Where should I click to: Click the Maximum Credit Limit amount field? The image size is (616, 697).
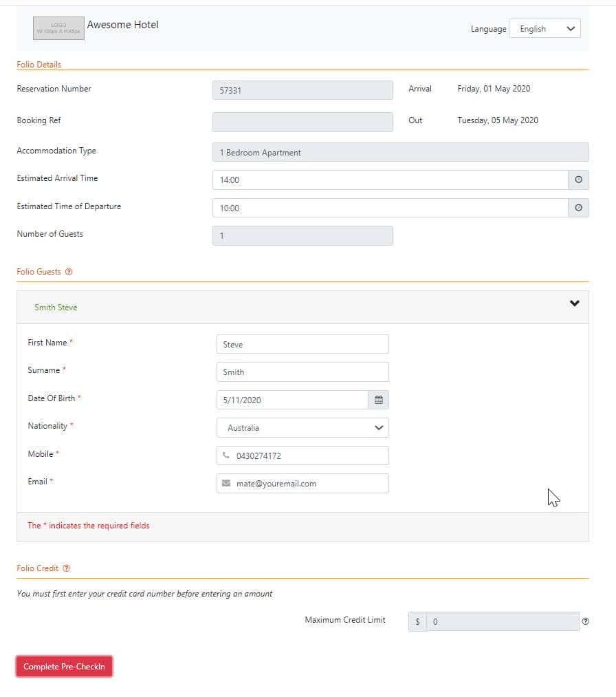tap(503, 621)
